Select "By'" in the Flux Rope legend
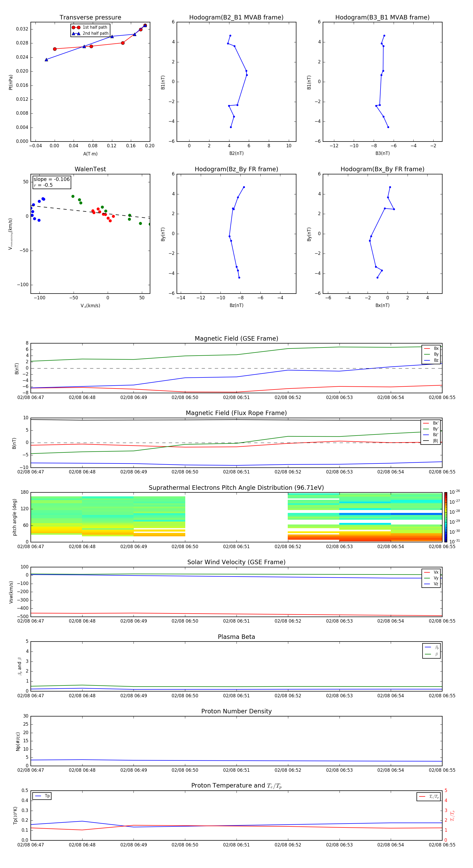473x868 pixels. pos(431,429)
